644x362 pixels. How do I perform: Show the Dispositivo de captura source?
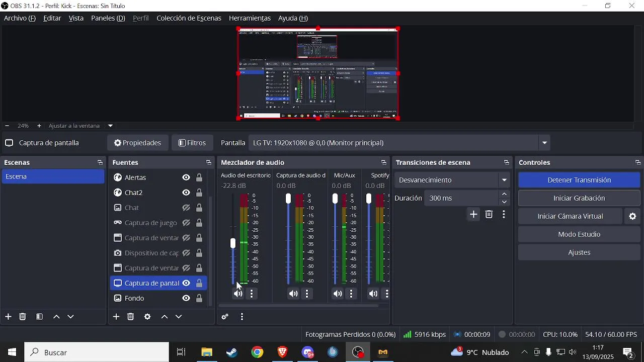186,253
